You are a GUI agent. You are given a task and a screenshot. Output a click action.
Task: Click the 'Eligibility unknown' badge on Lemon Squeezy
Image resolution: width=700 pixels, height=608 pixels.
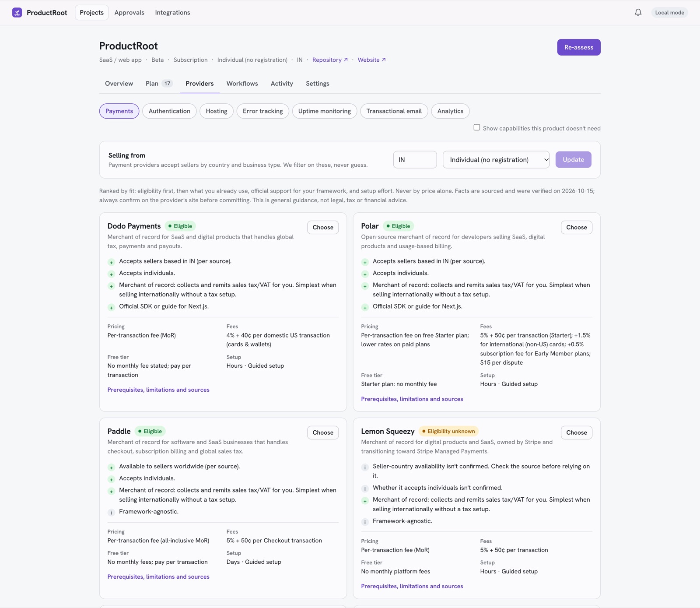(449, 432)
